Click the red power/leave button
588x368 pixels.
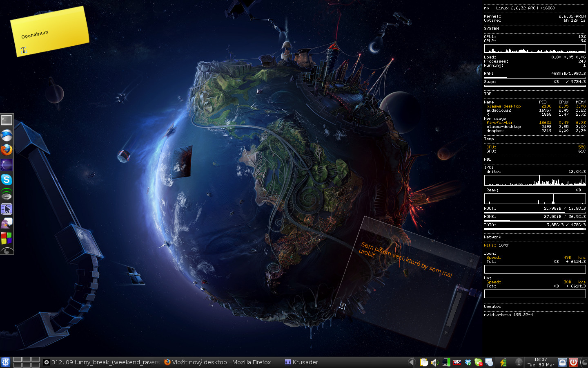click(573, 362)
